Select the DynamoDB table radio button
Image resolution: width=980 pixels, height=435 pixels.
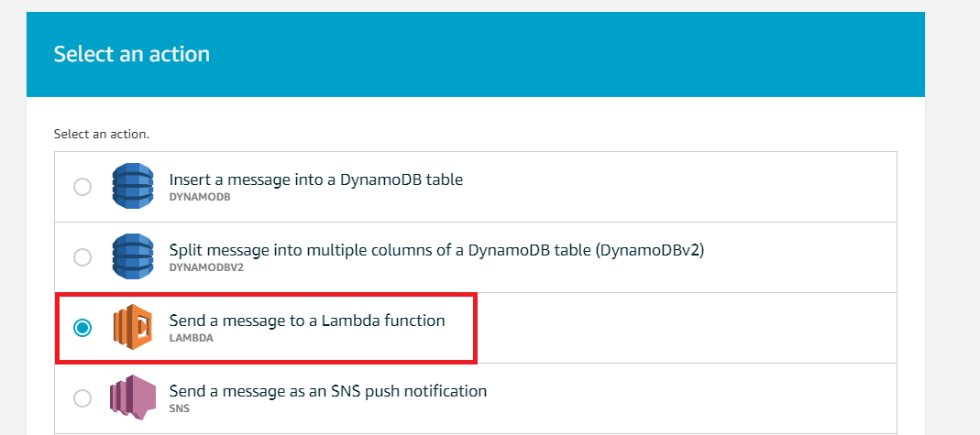coord(83,187)
